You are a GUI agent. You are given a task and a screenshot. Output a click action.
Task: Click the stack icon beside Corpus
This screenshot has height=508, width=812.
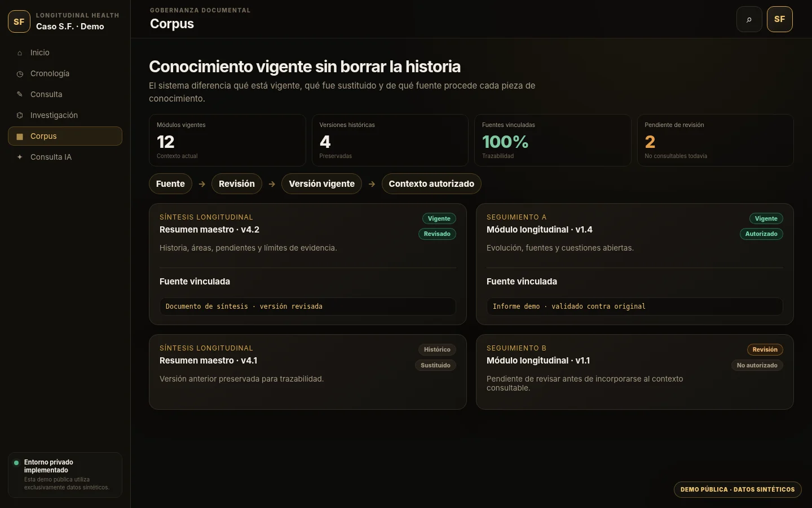[20, 136]
